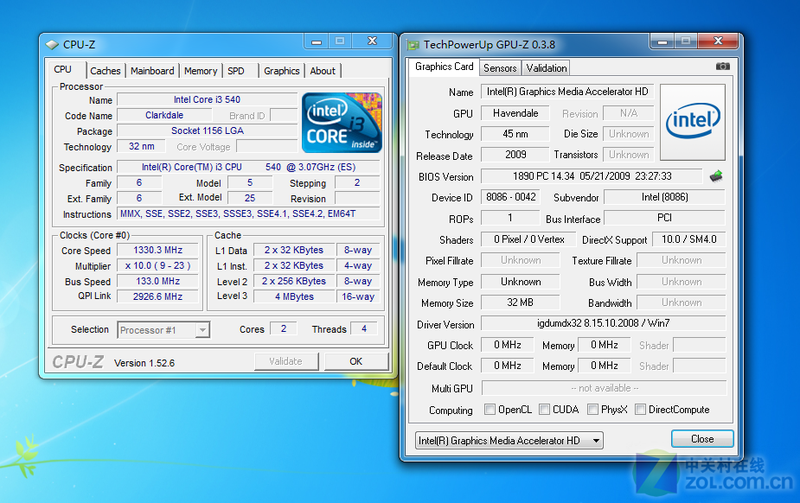Select the Memory tab in CPU-Z

(201, 71)
